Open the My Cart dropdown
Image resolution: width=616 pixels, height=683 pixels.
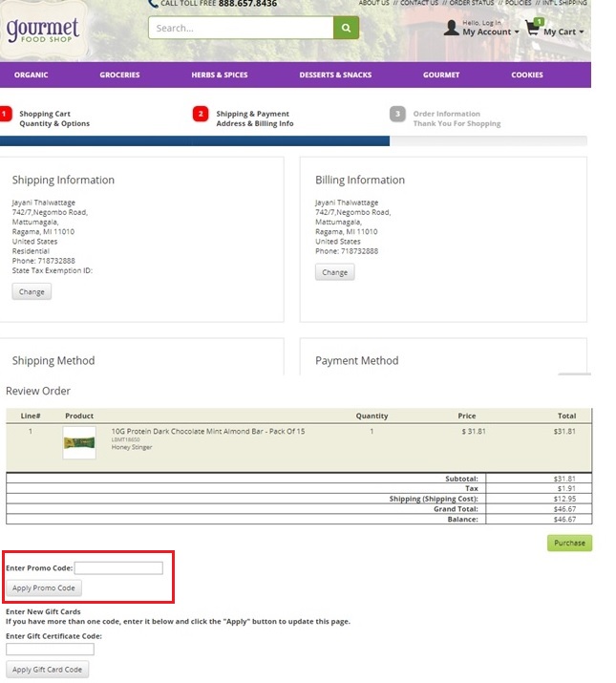563,32
